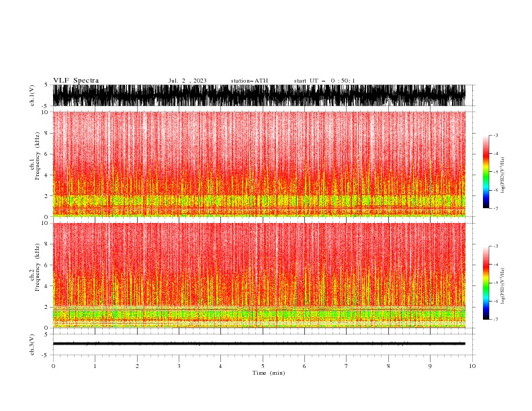
Task: Click time axis tick label "2"
Action: pyautogui.click(x=137, y=366)
